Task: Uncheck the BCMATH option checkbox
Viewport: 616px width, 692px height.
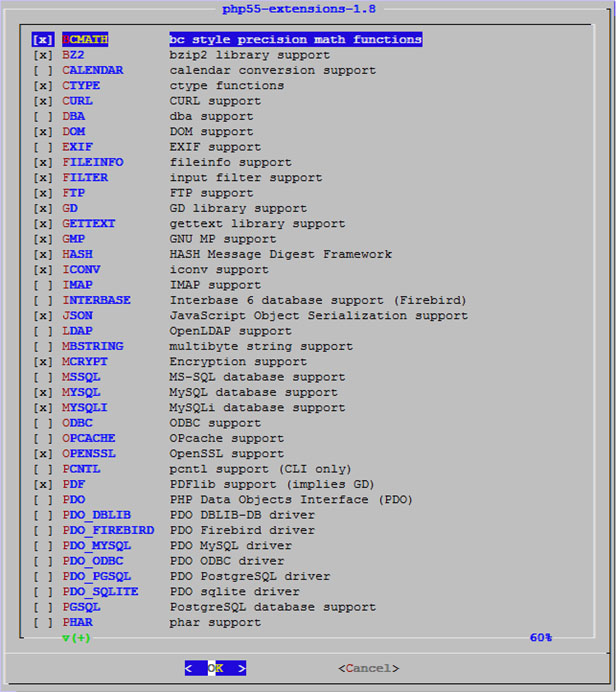Action: click(43, 40)
